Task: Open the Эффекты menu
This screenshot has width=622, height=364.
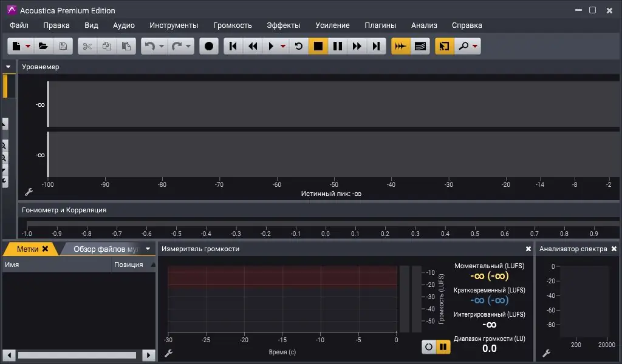Action: pyautogui.click(x=284, y=25)
